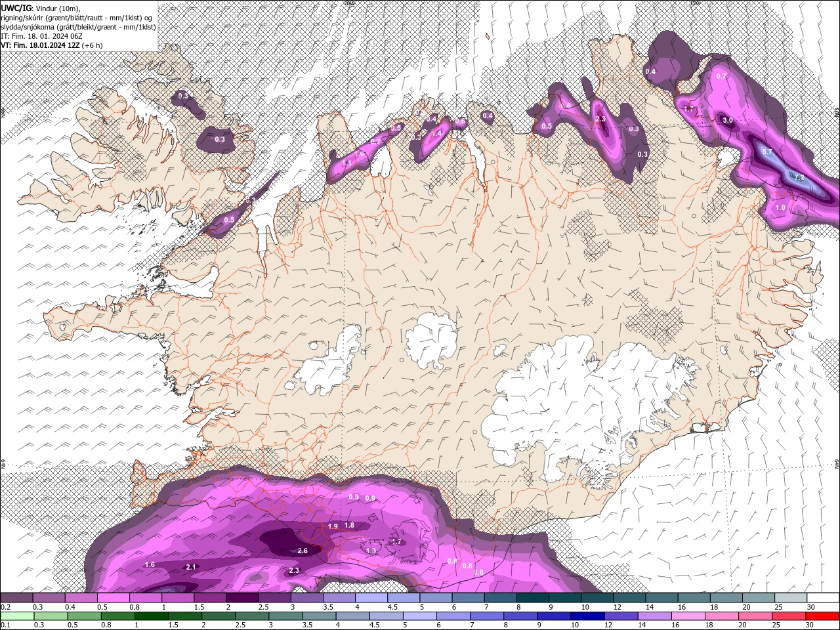Click the 1.9 precipitation value

coord(333,526)
